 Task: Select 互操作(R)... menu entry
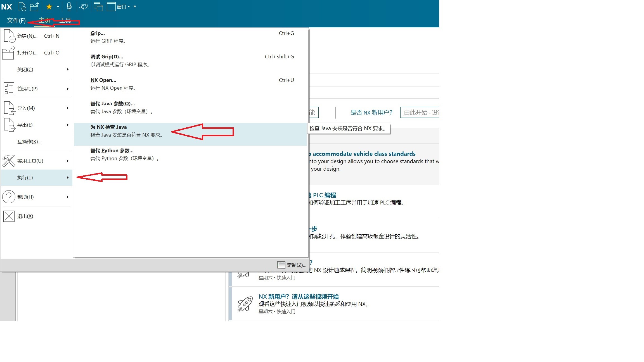(36, 142)
